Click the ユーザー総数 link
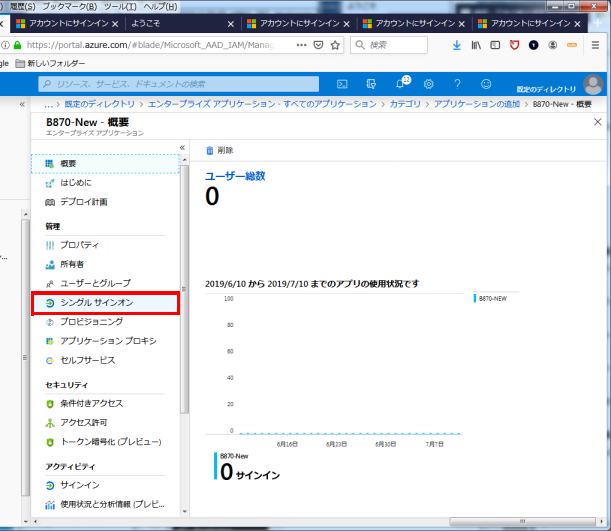 click(235, 176)
